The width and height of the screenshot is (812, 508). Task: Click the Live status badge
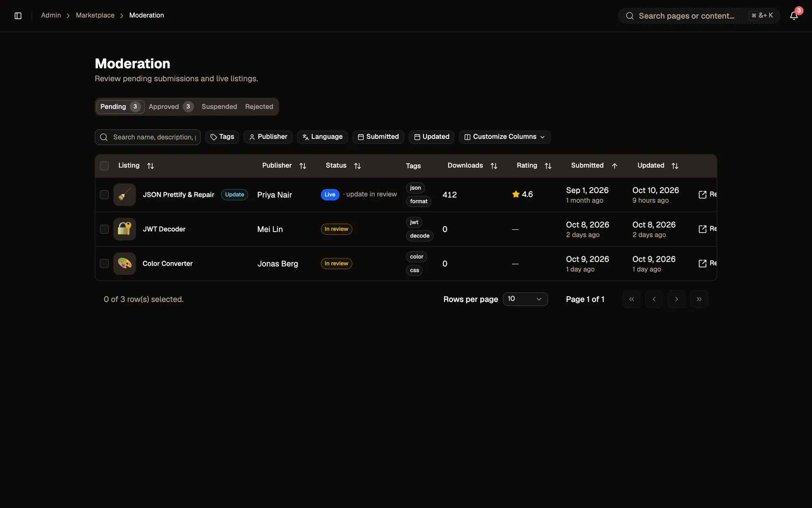(x=330, y=195)
